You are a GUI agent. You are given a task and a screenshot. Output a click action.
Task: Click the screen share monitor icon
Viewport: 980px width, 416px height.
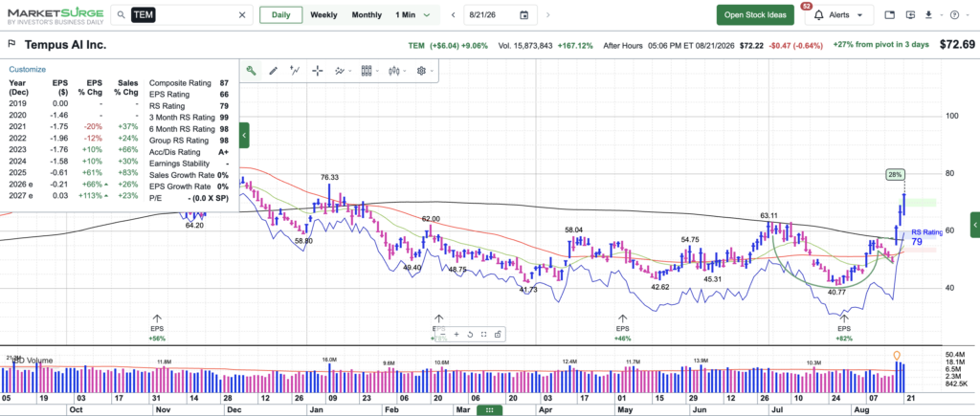pyautogui.click(x=910, y=15)
